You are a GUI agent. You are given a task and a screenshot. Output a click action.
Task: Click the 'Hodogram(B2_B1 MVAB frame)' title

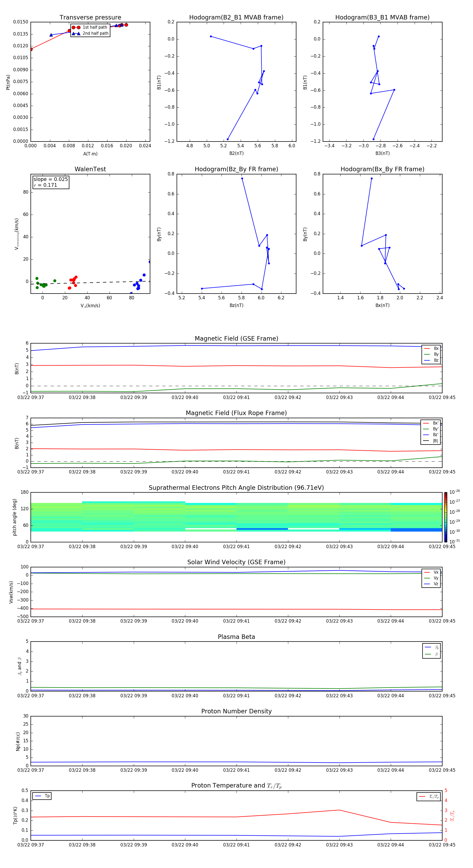(236, 18)
